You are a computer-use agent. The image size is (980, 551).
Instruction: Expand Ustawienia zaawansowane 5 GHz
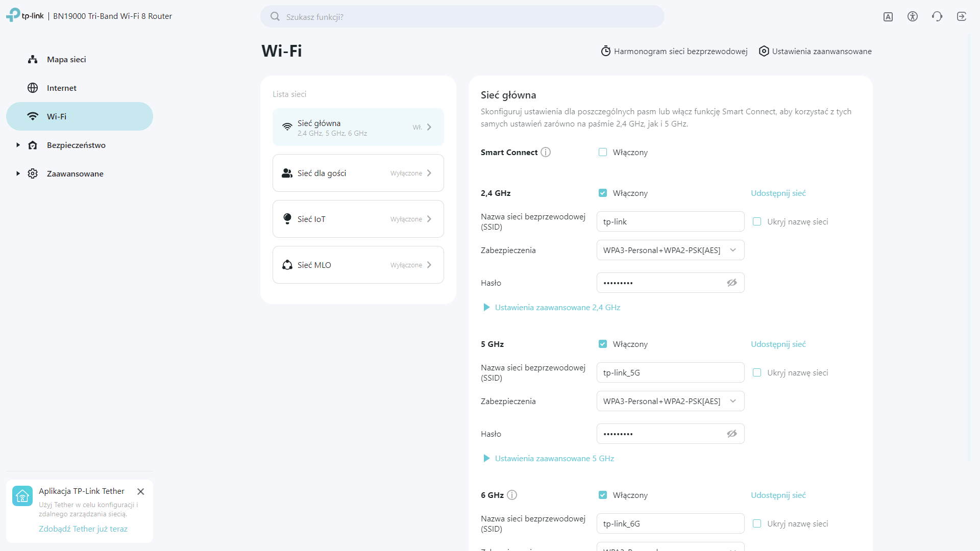[x=549, y=458]
